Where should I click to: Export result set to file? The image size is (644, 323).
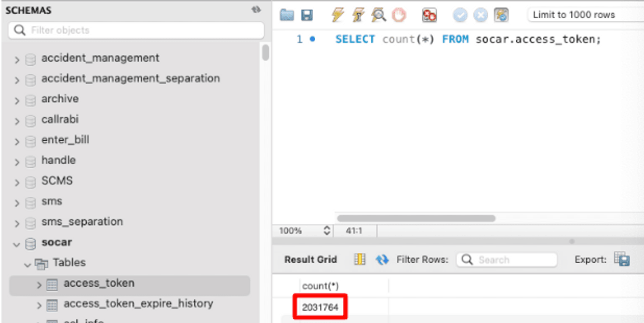622,259
